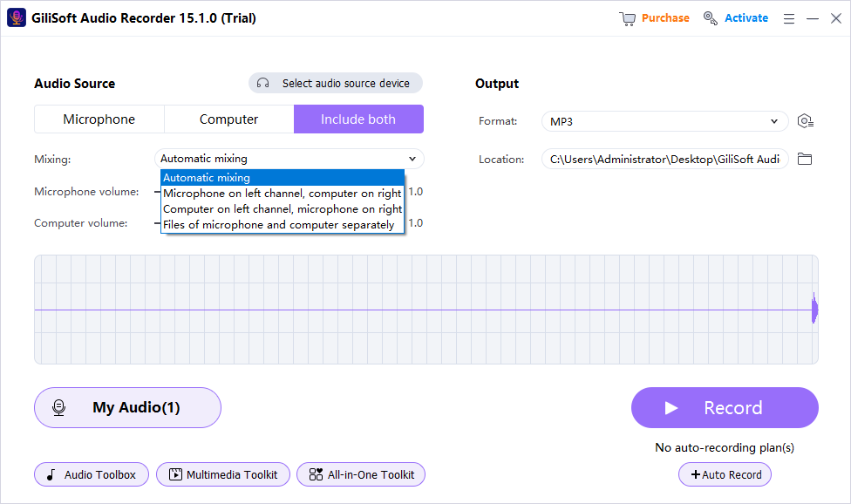Click the Location path field
Image resolution: width=851 pixels, height=504 pixels.
point(664,159)
